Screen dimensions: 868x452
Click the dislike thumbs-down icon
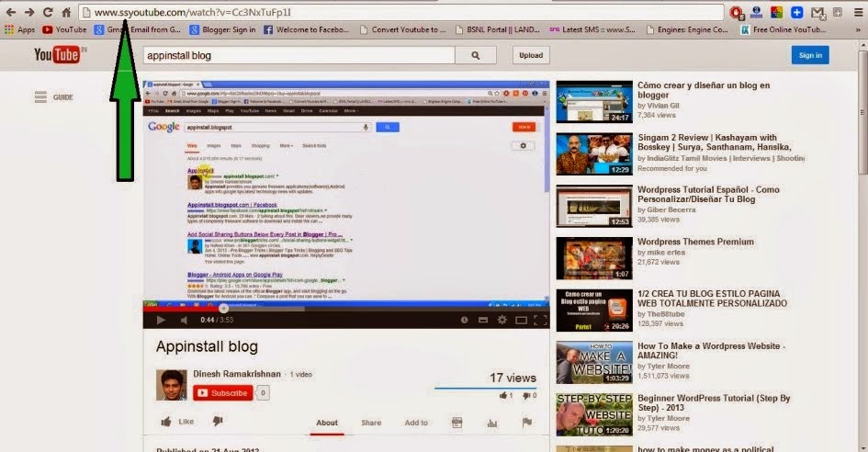218,422
